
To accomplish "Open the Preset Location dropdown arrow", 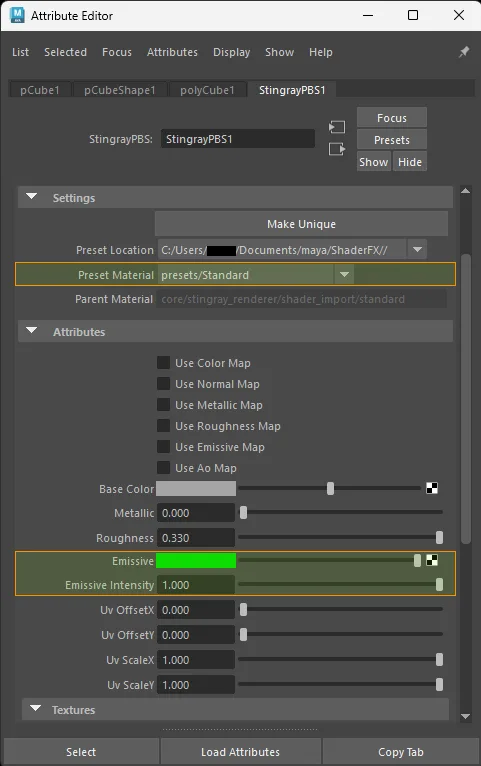I will click(x=417, y=250).
